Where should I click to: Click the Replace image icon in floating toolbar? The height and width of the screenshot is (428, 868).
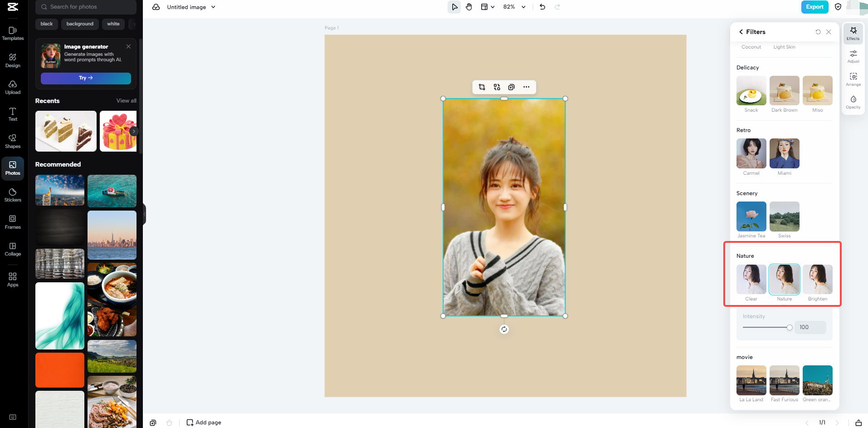point(497,87)
